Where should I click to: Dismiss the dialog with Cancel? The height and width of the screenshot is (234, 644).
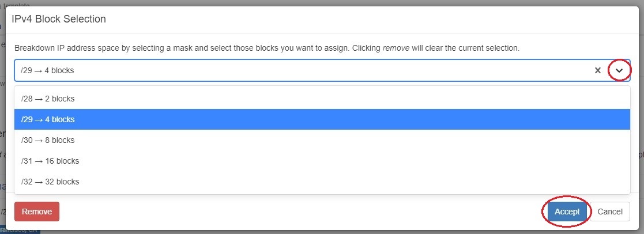(609, 212)
